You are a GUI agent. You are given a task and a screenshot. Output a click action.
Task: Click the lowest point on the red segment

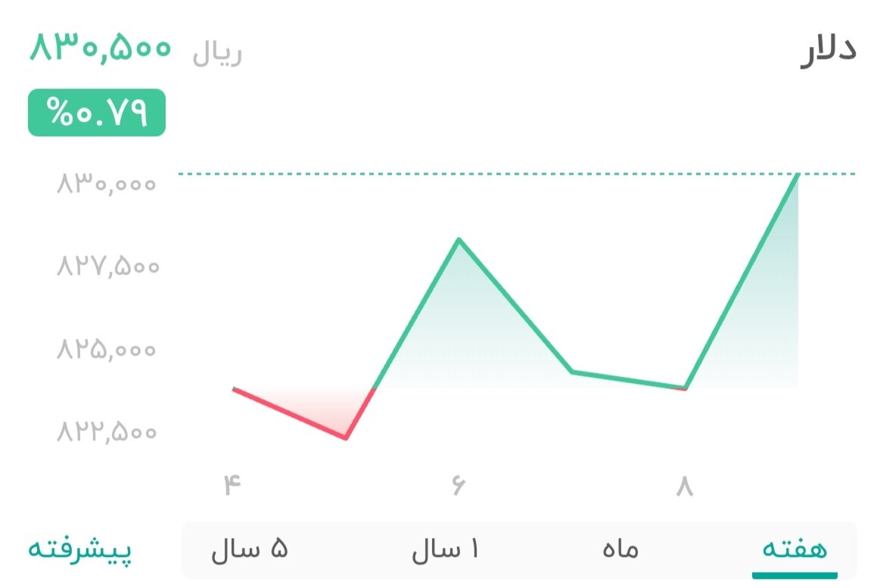pos(346,437)
